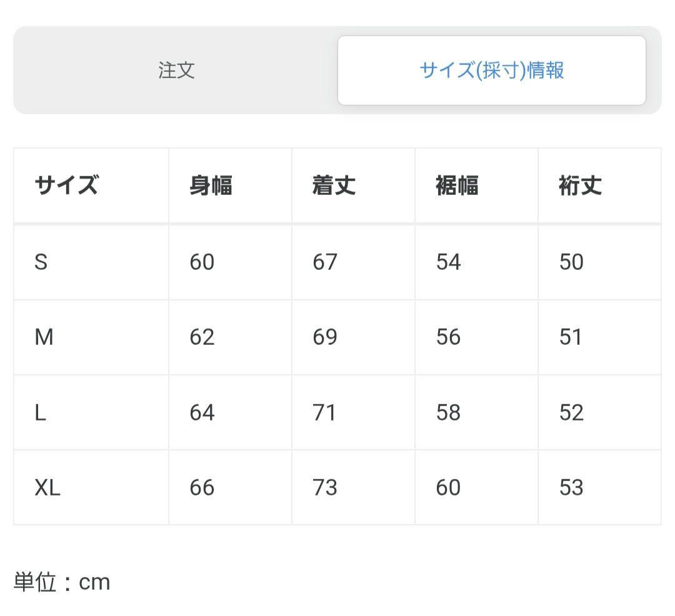Viewport: 675px width, 616px height.
Task: Click the 裾幅 column header
Action: 457,185
